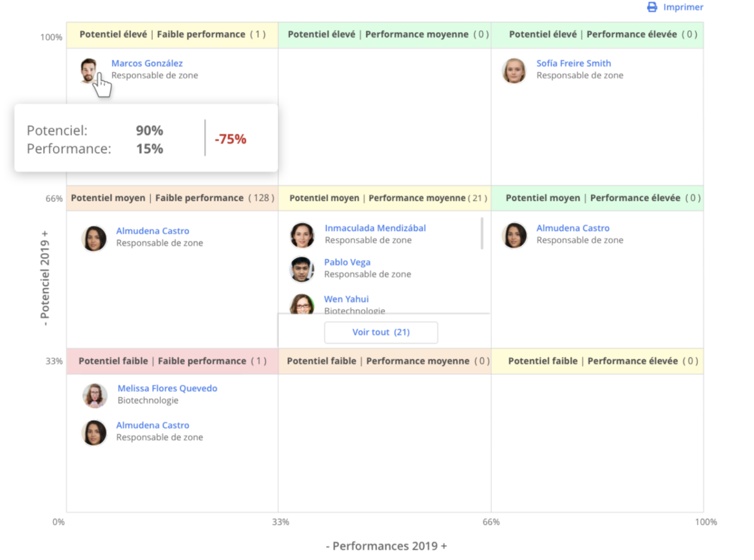Click the Imprimer text link
This screenshot has height=560, width=754.
click(x=683, y=7)
